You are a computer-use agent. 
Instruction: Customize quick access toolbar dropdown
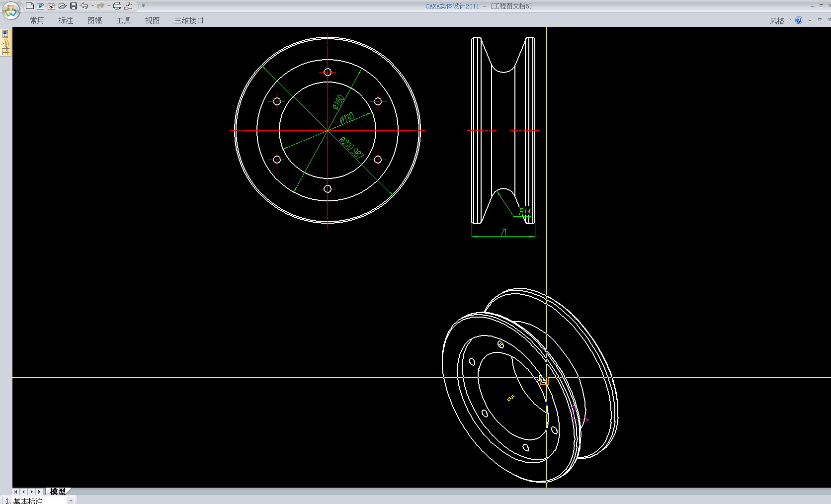click(x=143, y=6)
